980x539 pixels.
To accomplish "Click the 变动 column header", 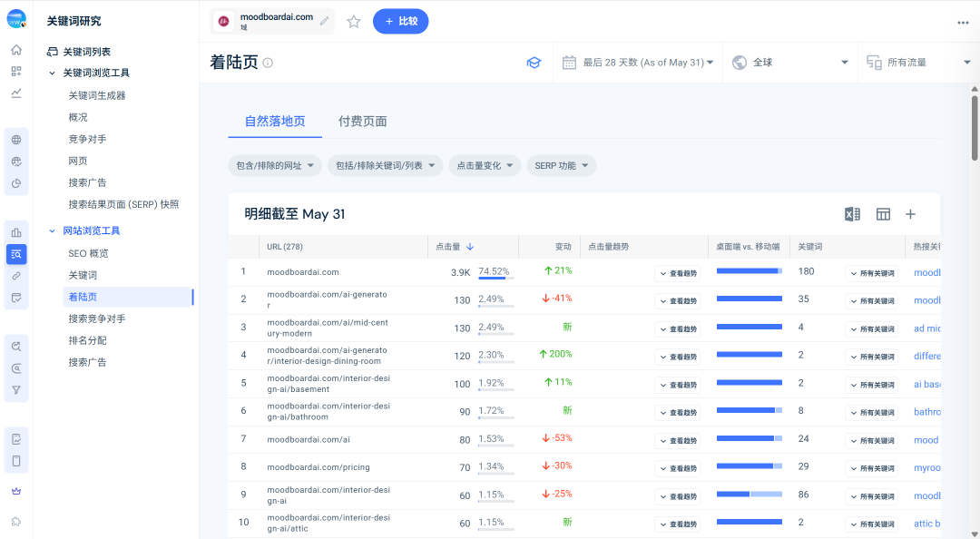I will [563, 247].
